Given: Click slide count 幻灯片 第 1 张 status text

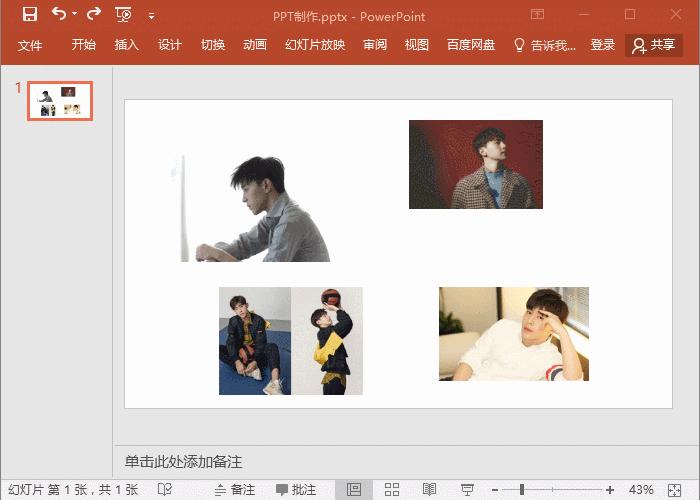Looking at the screenshot, I should [x=73, y=490].
